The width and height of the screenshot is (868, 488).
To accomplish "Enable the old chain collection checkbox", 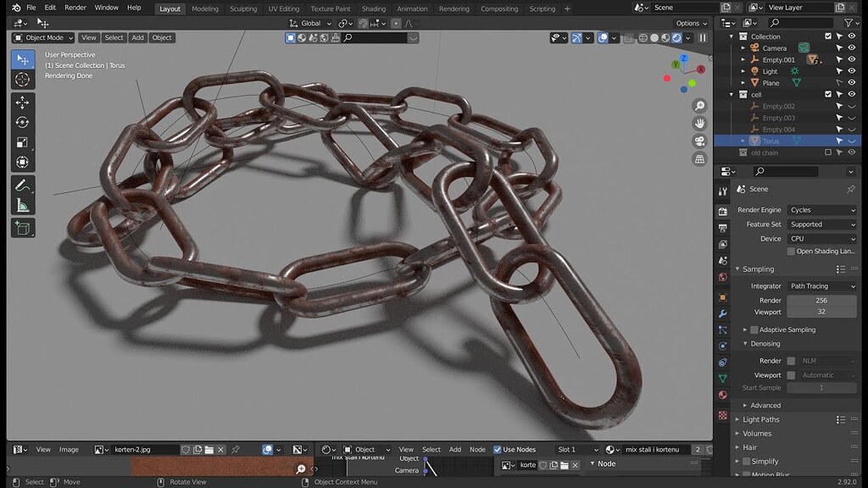I will (x=828, y=152).
